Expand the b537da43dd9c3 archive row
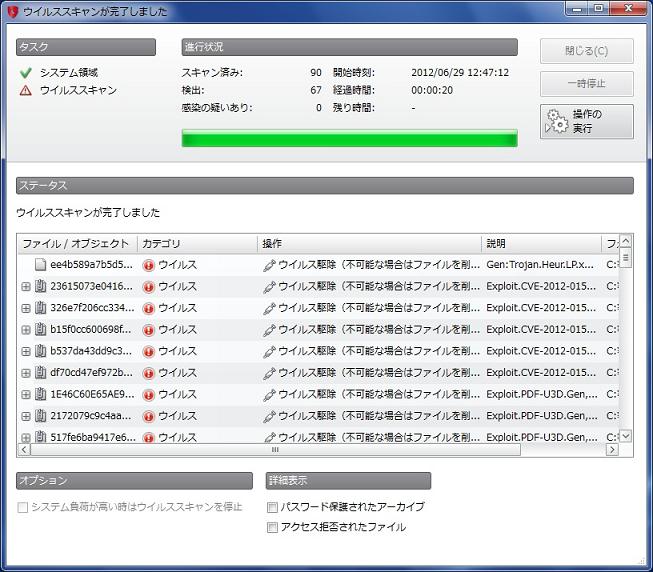 (x=26, y=351)
